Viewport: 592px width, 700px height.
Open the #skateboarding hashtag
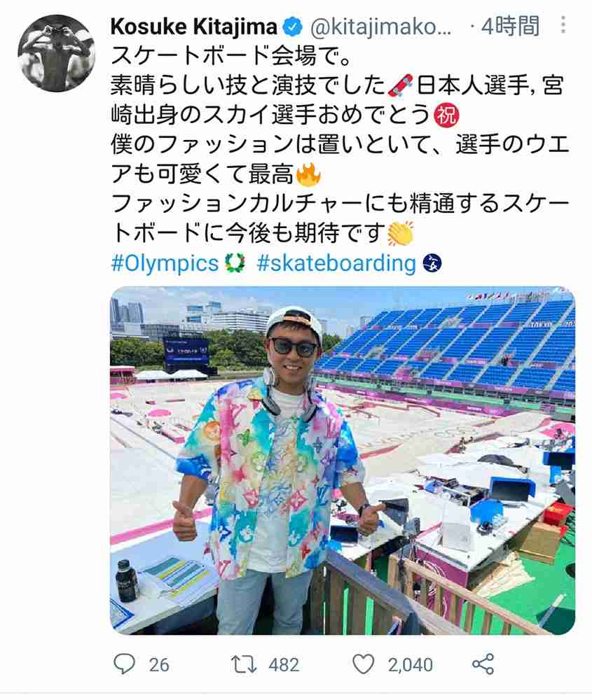point(336,263)
